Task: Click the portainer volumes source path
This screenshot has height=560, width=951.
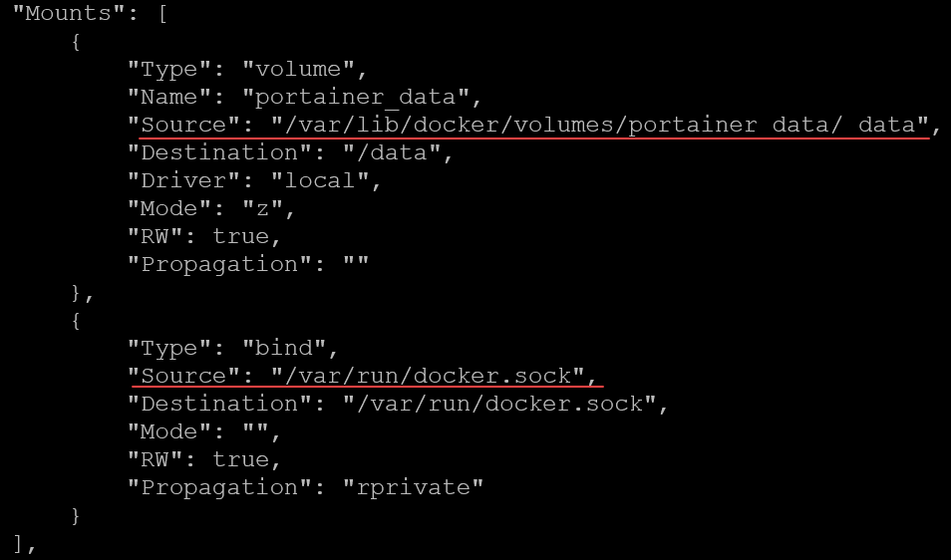Action: pyautogui.click(x=600, y=126)
